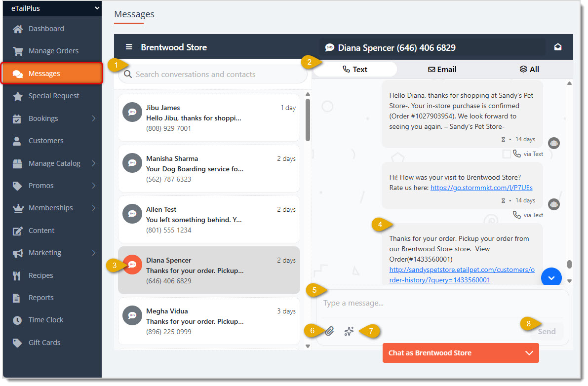588x386 pixels.
Task: Open Jibu James conversation
Action: 209,117
